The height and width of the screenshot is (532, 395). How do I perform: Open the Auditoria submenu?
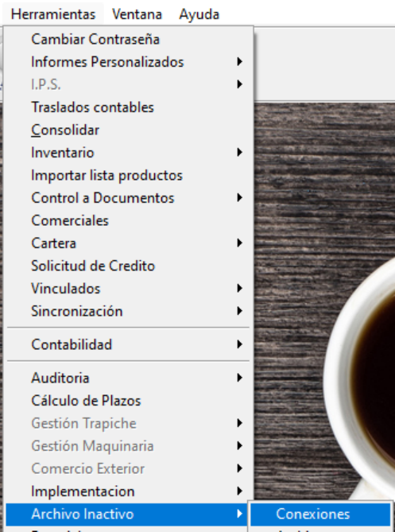pyautogui.click(x=129, y=378)
